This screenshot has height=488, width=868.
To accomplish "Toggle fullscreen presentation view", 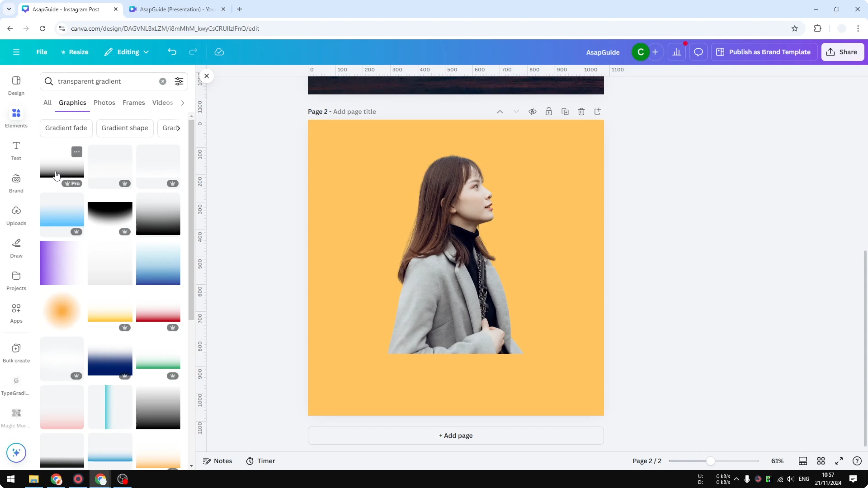I will coord(839,461).
